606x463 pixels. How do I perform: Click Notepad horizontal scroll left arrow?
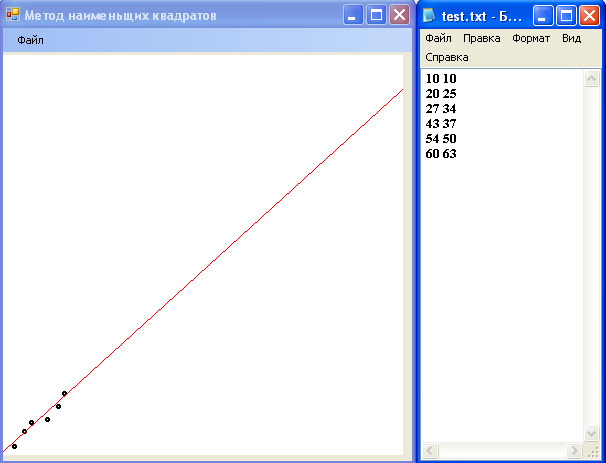pos(430,451)
